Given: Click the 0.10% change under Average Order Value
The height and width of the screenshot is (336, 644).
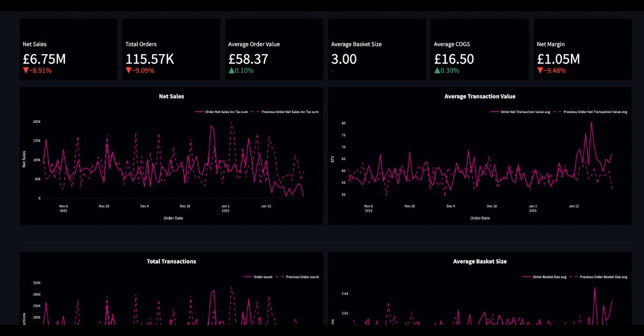Looking at the screenshot, I should (244, 70).
